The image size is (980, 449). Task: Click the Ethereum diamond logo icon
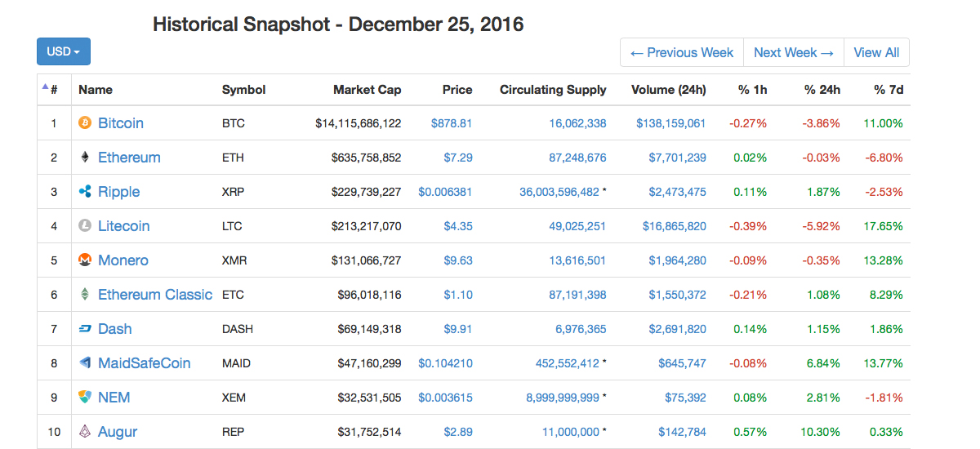coord(85,158)
